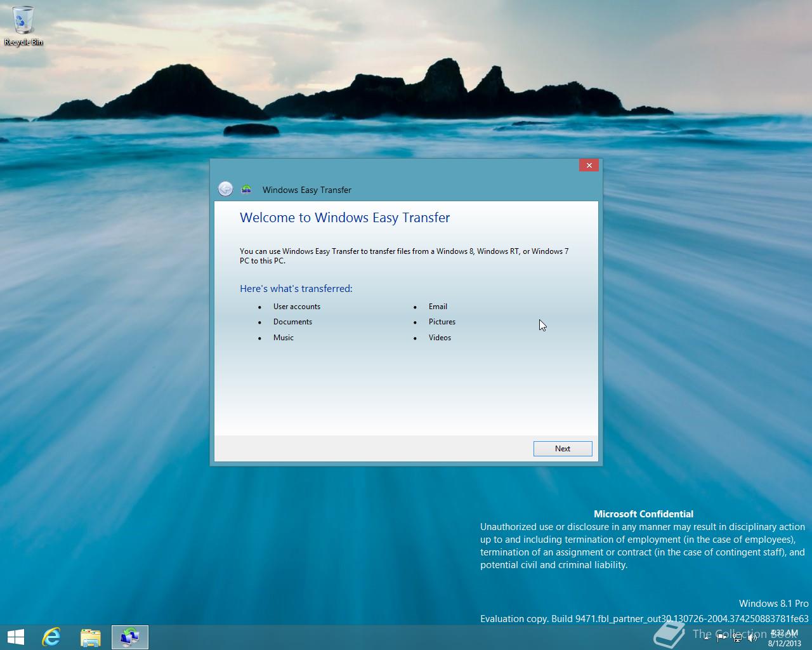Click the 'Music' list item

(x=284, y=338)
